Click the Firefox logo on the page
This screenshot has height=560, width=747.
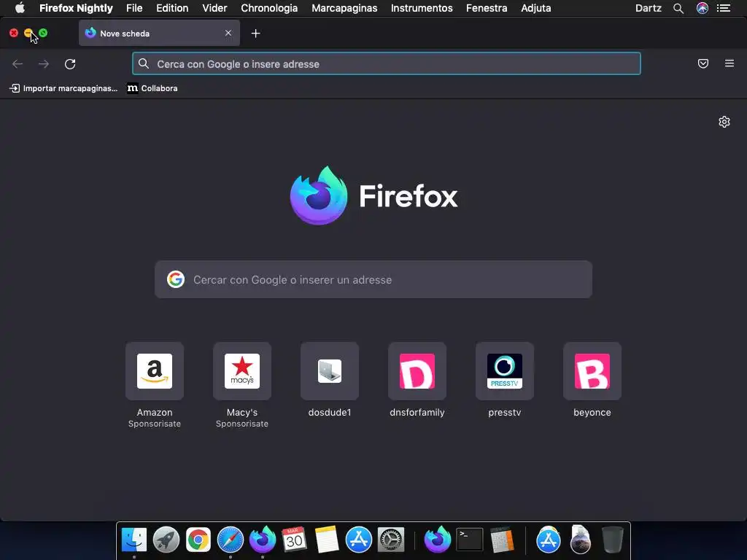(x=319, y=195)
